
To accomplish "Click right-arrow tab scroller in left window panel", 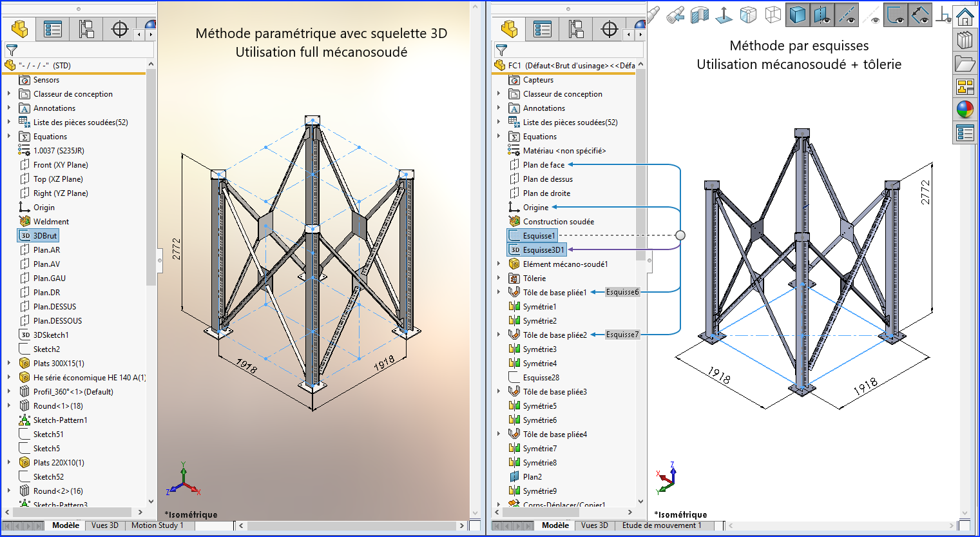I will 150,34.
